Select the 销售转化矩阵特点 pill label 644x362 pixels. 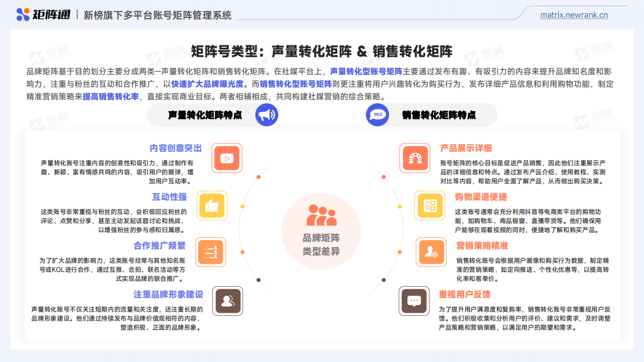[439, 115]
